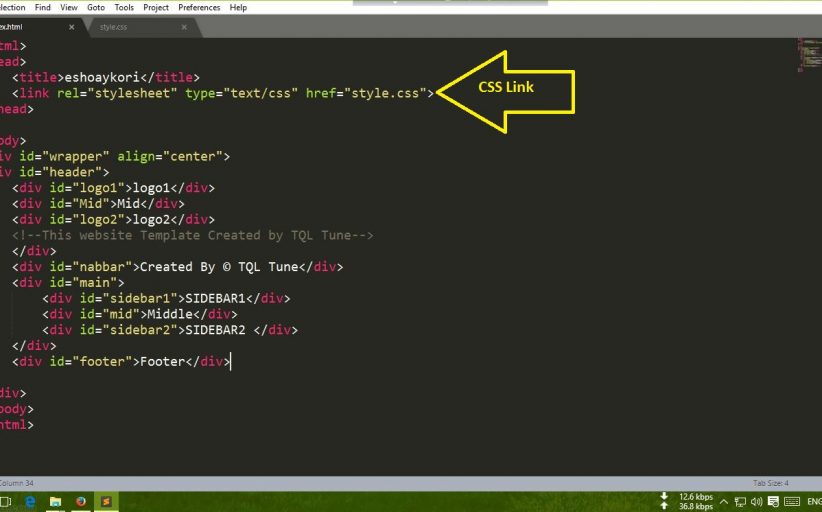Open the Tools menu

[x=124, y=7]
